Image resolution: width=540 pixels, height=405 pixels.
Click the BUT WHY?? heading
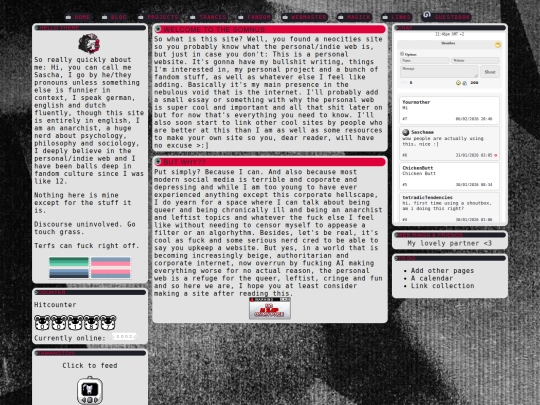185,162
